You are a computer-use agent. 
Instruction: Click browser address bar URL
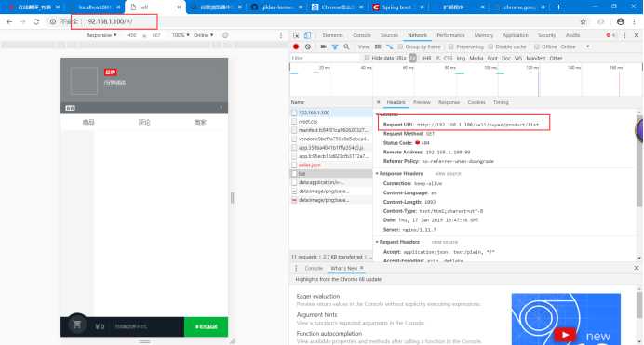[x=109, y=21]
